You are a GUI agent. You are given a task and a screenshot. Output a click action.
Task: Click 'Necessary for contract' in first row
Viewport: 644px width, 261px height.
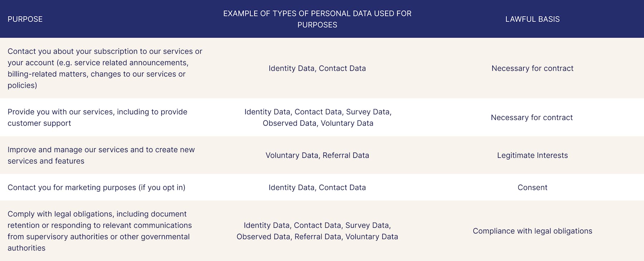point(532,68)
